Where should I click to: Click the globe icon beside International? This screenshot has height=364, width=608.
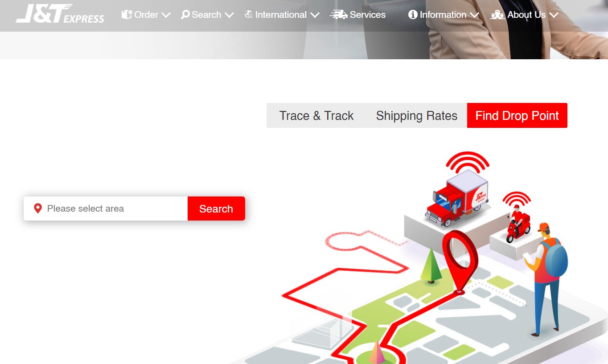[249, 15]
